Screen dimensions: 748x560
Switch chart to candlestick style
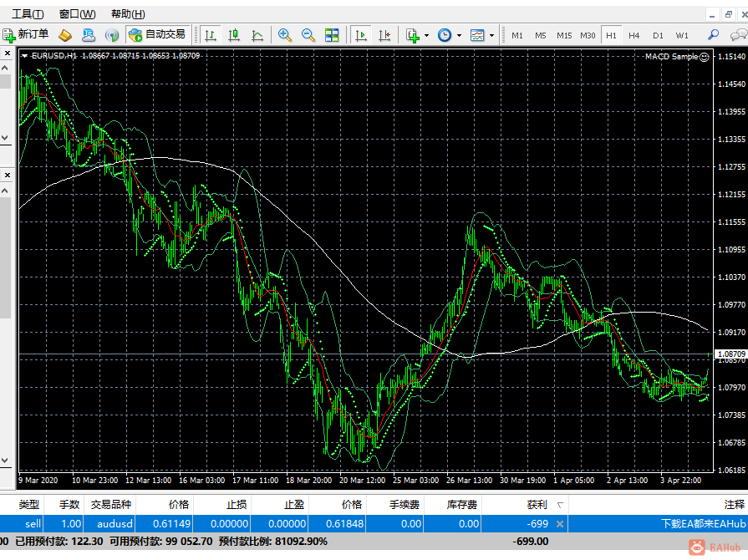(234, 35)
